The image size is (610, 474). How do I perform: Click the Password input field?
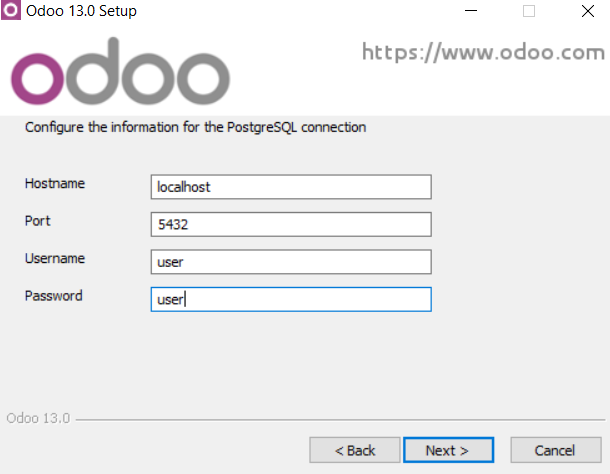coord(291,299)
